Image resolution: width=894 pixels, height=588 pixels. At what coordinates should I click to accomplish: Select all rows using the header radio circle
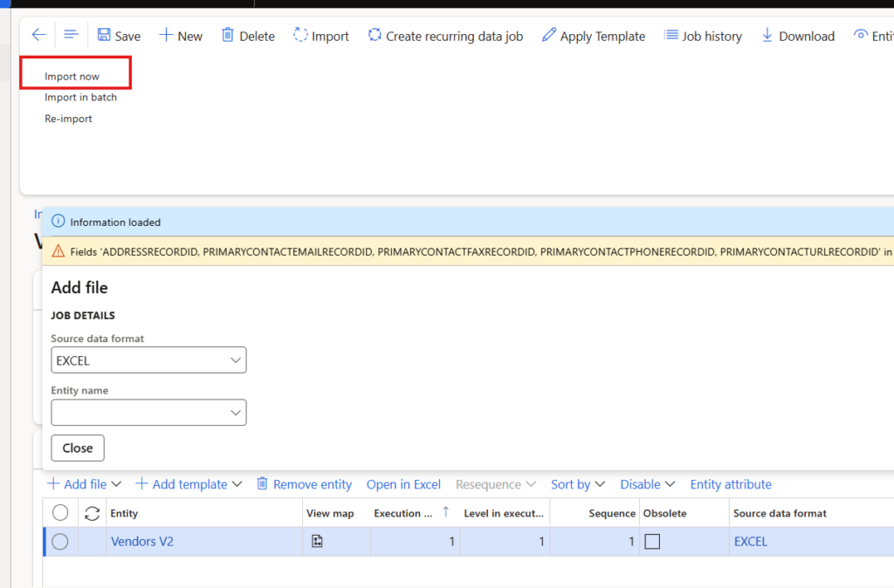(60, 513)
